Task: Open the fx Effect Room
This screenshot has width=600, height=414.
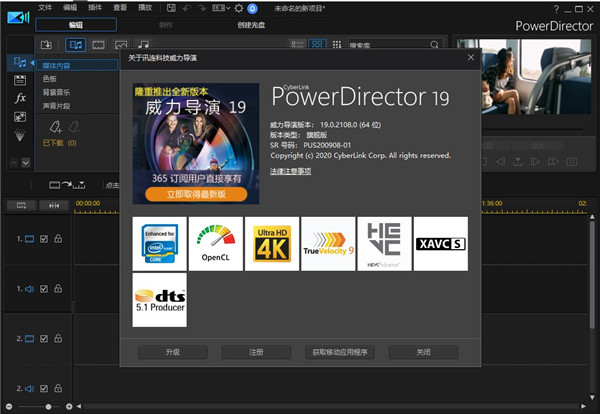Action: (x=19, y=99)
